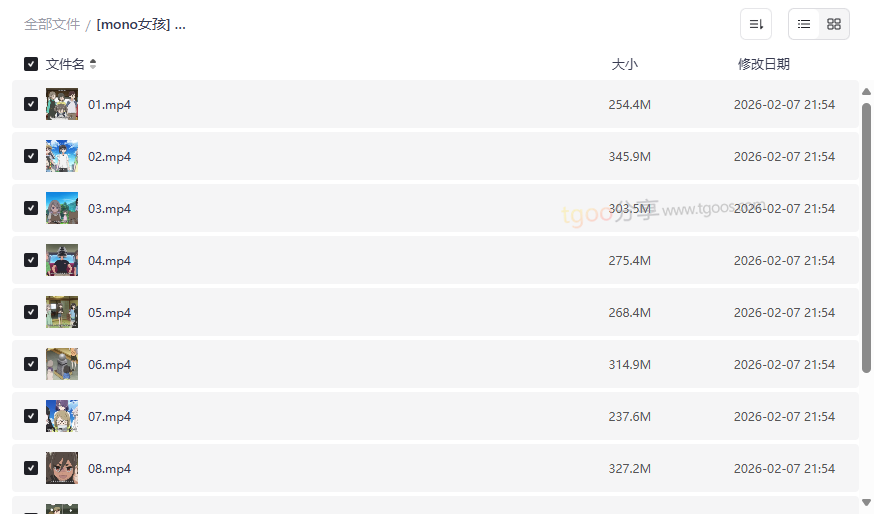Viewport: 874px width, 514px height.
Task: Click the 08.mp4 video thumbnail
Action: 62,468
